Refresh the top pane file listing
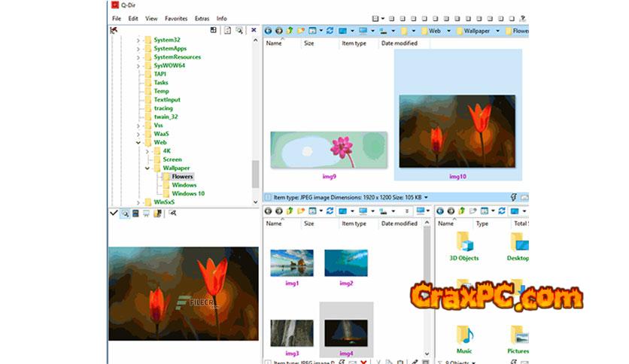Image resolution: width=629 pixels, height=364 pixels. coord(330,31)
